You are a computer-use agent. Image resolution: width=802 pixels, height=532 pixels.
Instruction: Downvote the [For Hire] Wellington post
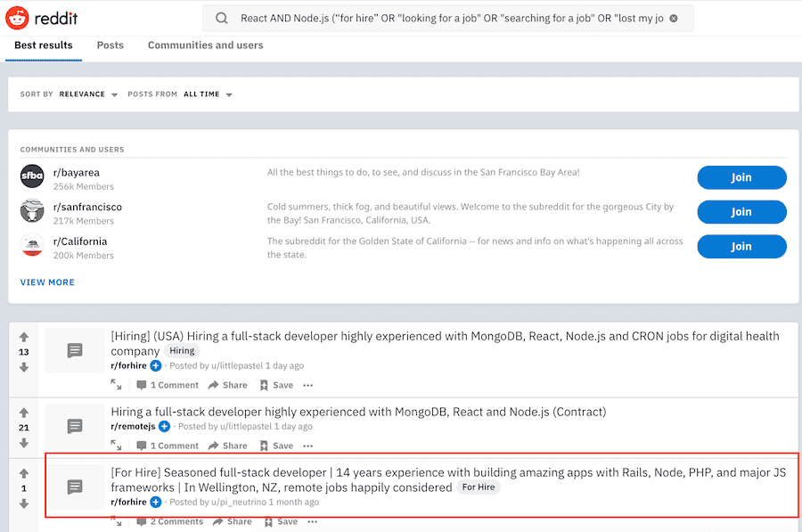click(24, 503)
